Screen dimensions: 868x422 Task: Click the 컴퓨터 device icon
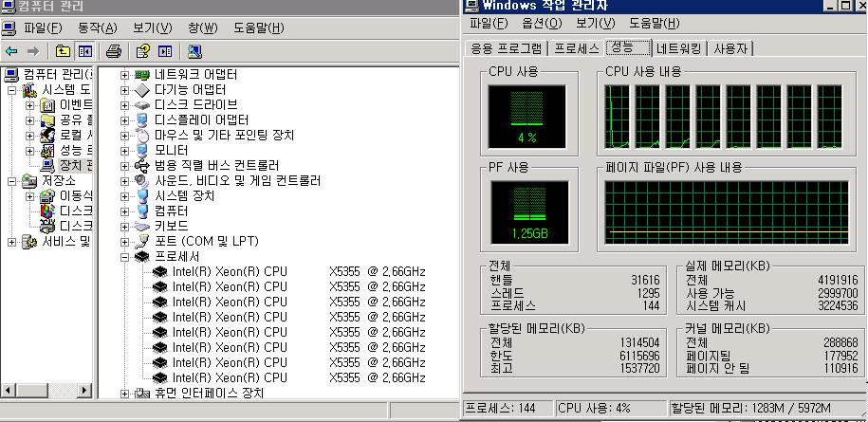142,211
